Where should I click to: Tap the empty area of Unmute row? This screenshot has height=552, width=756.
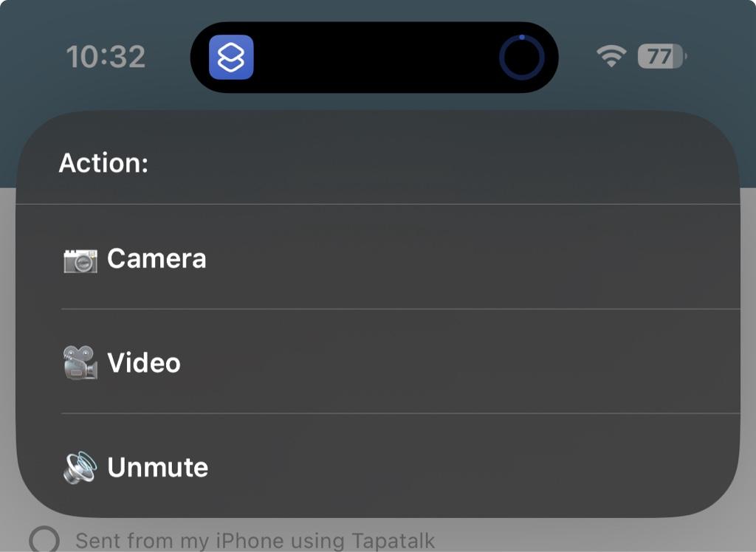click(472, 466)
